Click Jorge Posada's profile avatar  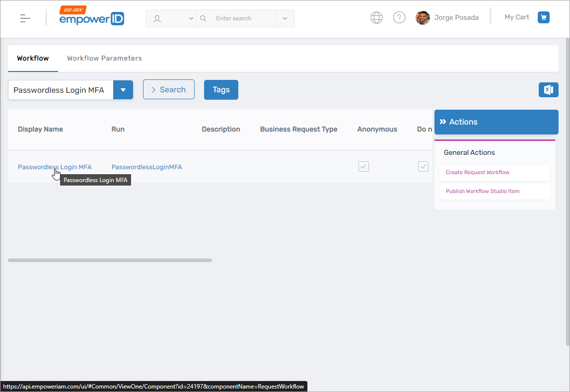(x=423, y=18)
